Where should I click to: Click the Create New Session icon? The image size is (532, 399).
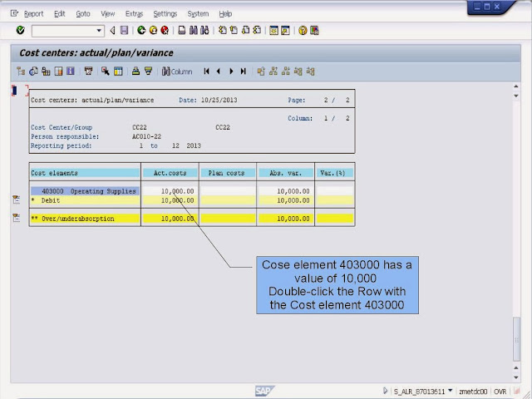(273, 31)
